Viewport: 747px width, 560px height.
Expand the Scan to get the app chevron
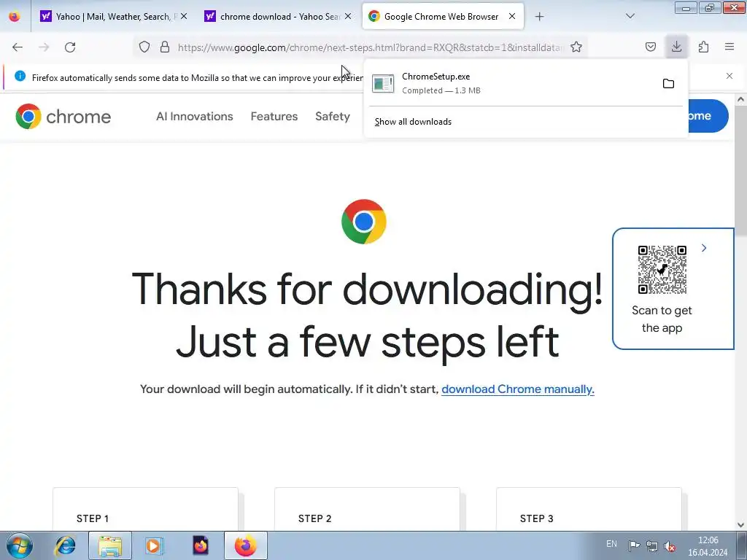pos(704,248)
